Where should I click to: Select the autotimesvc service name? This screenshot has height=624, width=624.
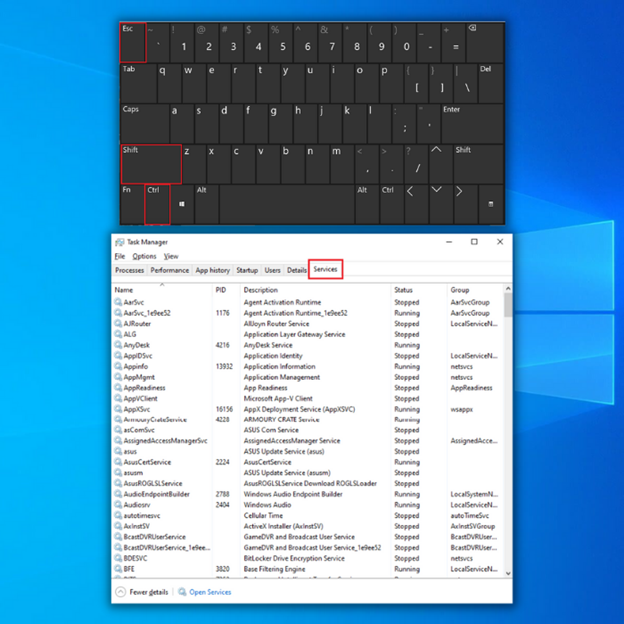(142, 515)
